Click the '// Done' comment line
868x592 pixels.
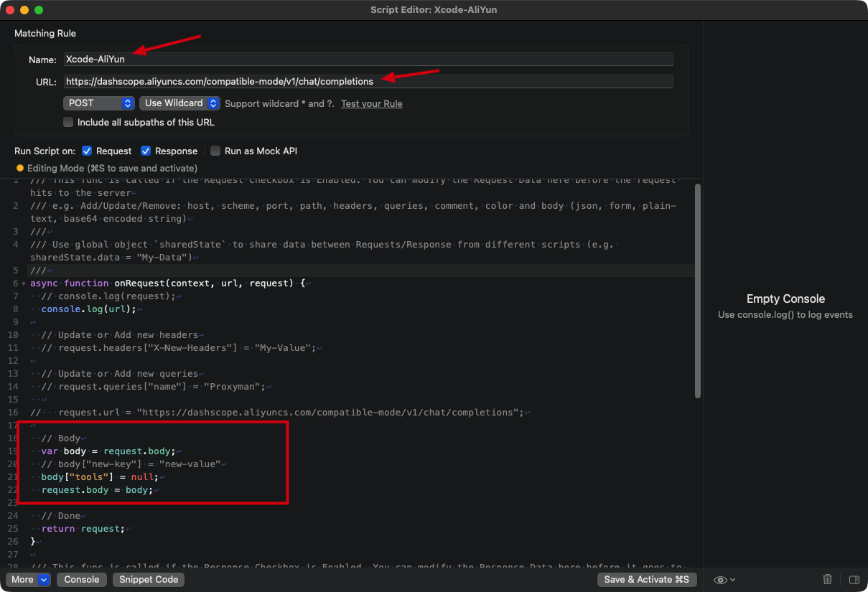(61, 515)
